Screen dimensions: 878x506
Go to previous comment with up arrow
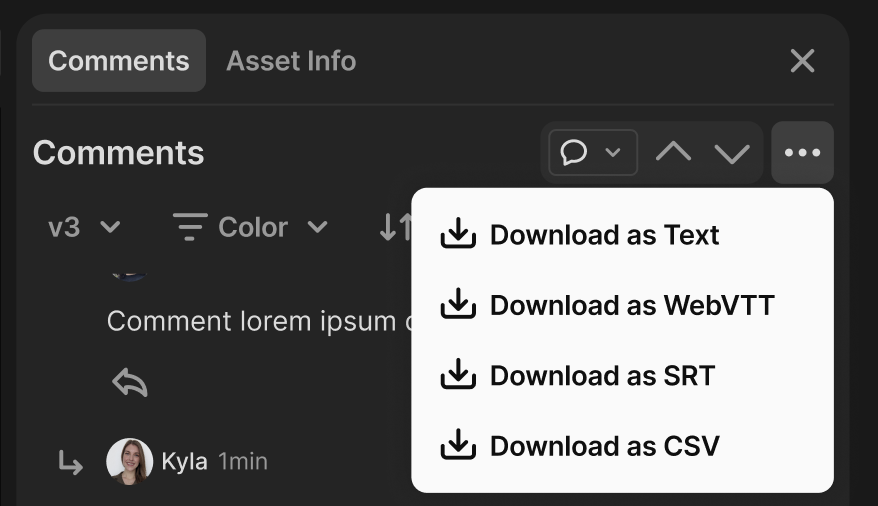(x=673, y=153)
